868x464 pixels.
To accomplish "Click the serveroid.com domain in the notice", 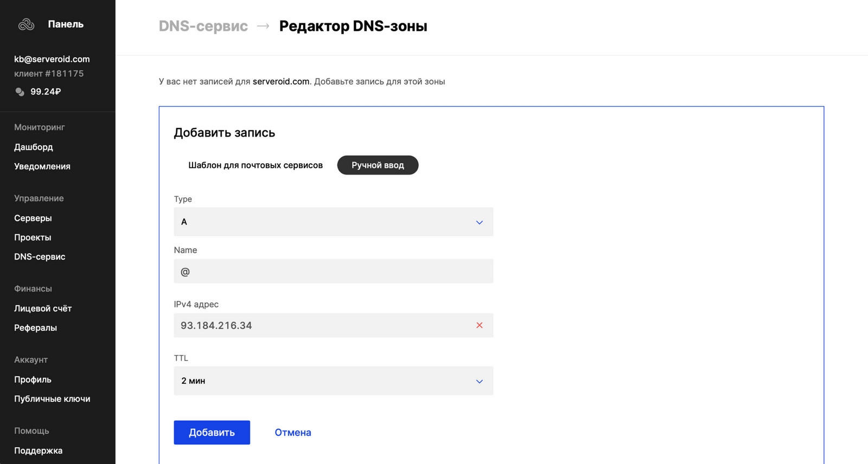I will pos(281,81).
